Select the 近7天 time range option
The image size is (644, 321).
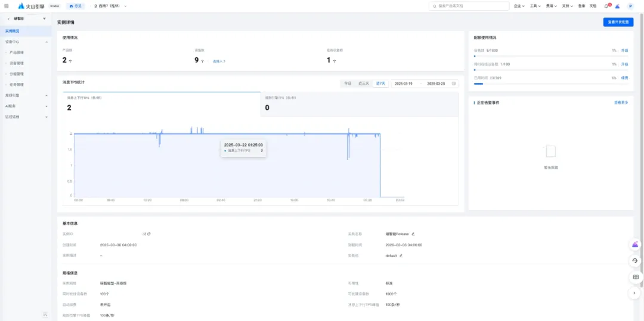click(380, 84)
